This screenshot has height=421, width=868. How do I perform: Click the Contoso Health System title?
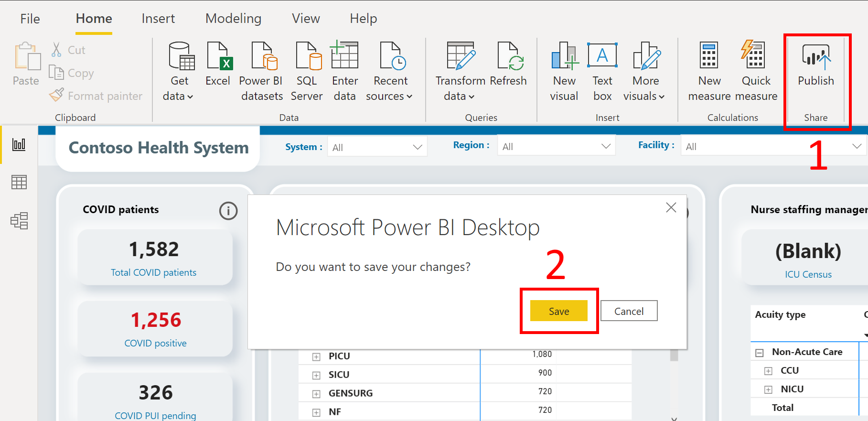click(159, 148)
